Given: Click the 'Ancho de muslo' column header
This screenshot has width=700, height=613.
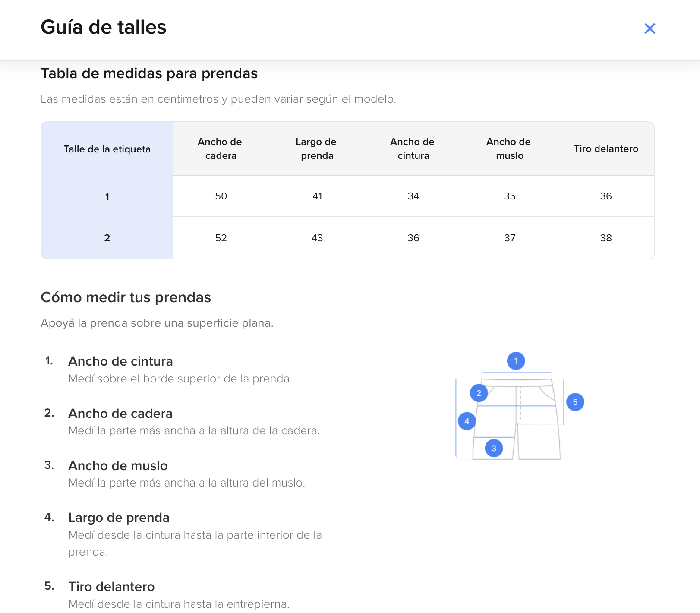Looking at the screenshot, I should (x=509, y=149).
